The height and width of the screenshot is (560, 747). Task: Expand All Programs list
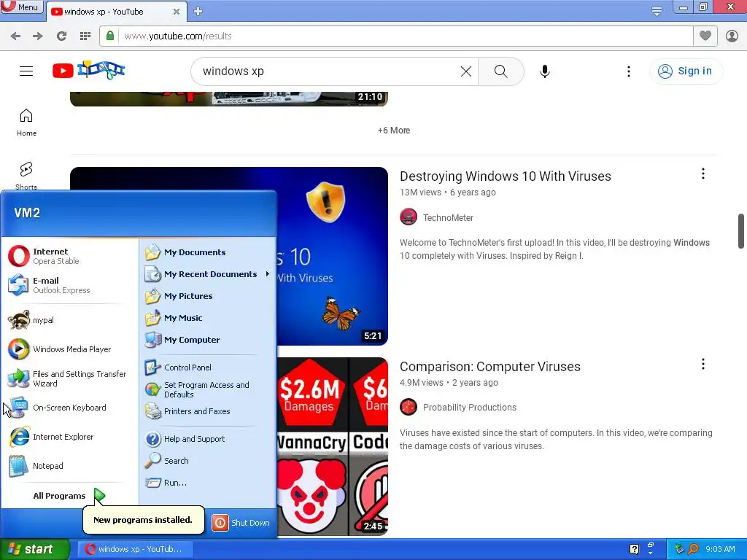pos(69,496)
